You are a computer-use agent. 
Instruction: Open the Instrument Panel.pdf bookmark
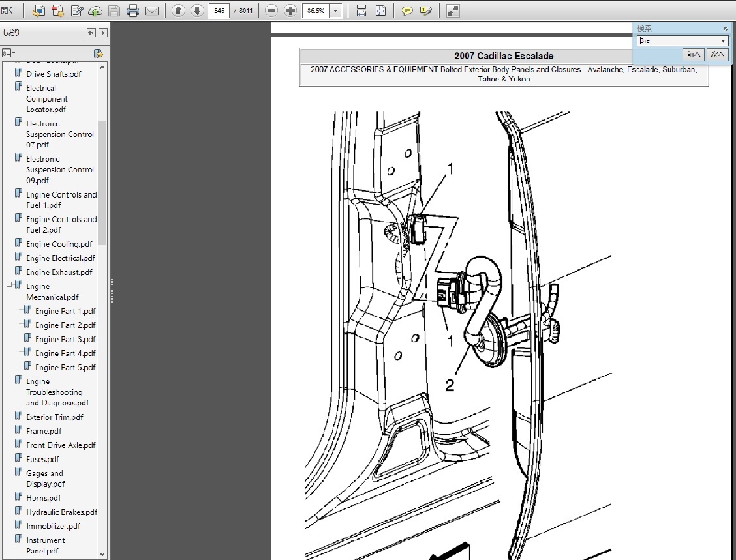pyautogui.click(x=46, y=546)
